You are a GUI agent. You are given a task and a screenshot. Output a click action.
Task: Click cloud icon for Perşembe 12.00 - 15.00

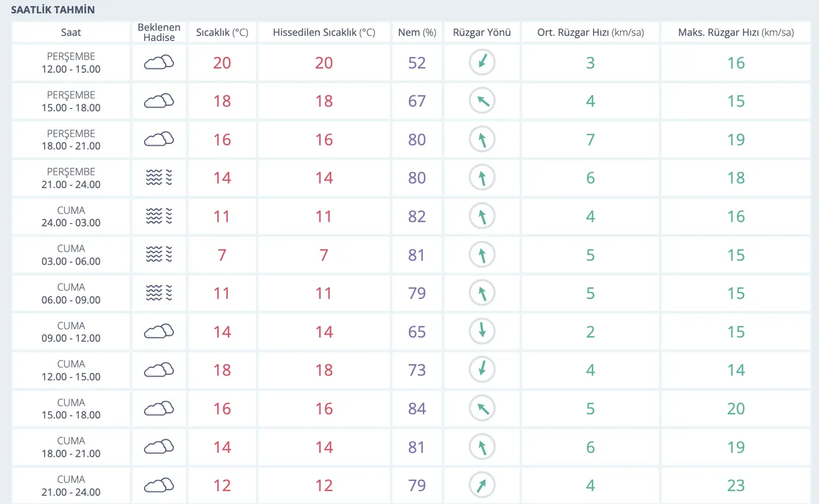159,63
